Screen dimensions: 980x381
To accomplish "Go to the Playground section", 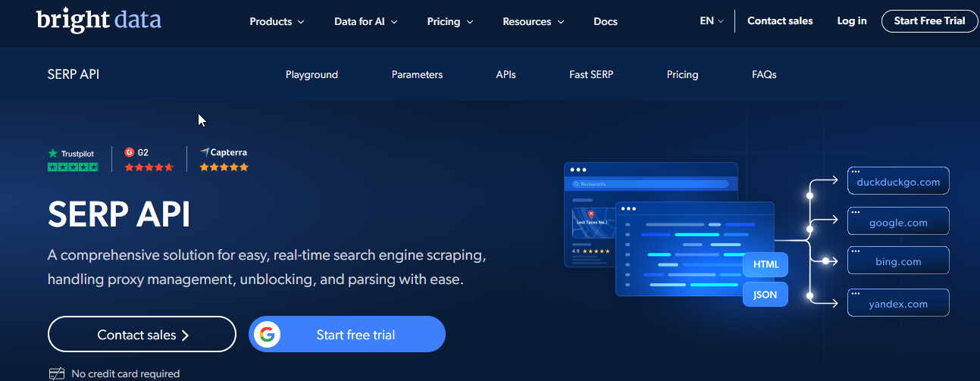I will [312, 74].
